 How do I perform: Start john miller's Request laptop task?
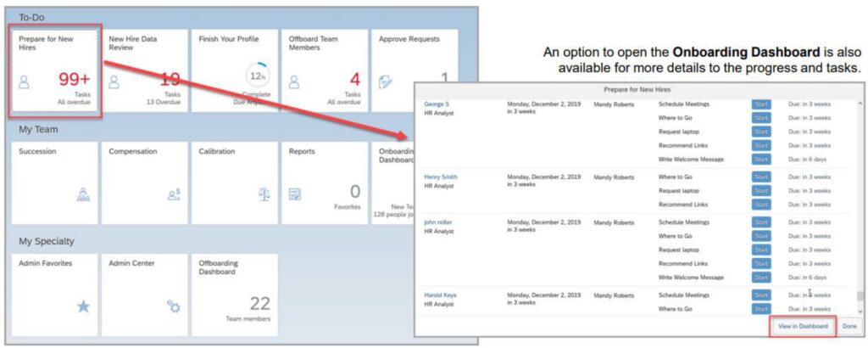(761, 250)
